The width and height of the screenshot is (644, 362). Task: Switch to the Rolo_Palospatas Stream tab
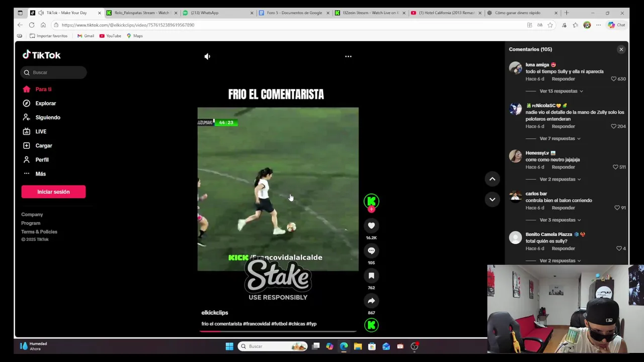pyautogui.click(x=141, y=13)
